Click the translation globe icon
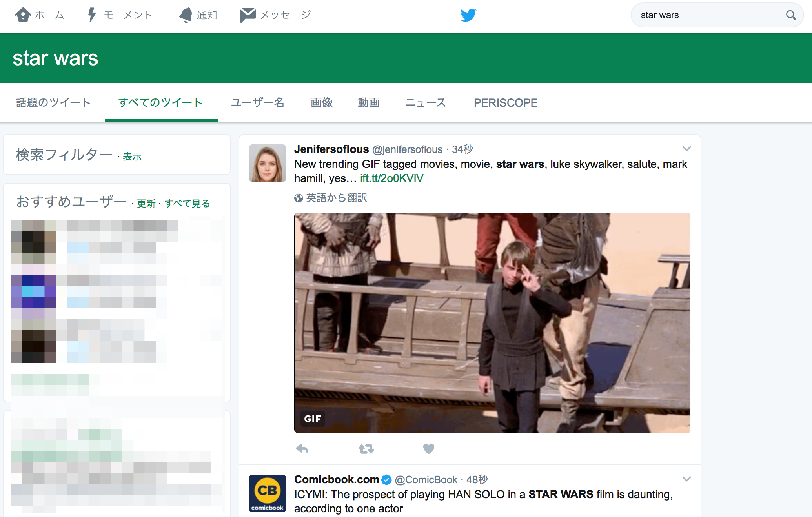Viewport: 812px width, 517px height. [x=299, y=198]
